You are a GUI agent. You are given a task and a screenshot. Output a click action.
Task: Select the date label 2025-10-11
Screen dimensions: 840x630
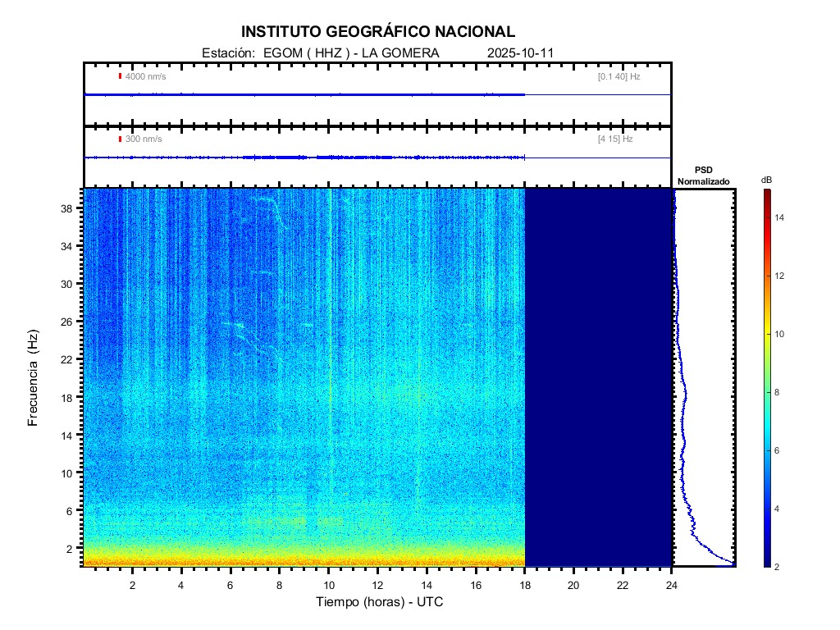[521, 53]
